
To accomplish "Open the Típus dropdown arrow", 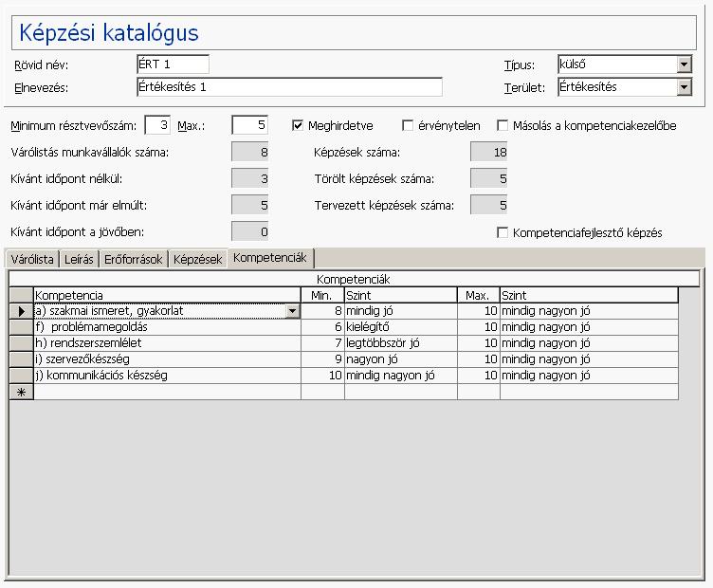I will (684, 64).
